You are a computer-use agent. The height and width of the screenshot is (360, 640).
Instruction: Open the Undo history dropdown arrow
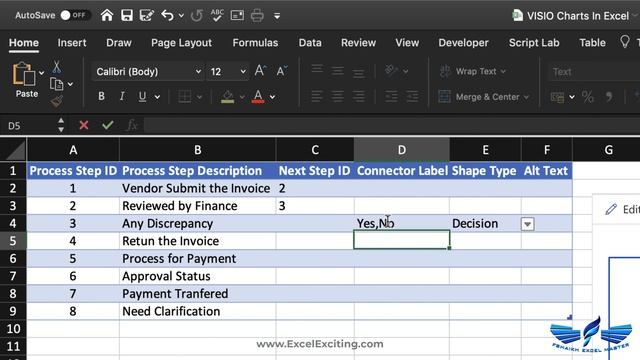click(x=181, y=16)
